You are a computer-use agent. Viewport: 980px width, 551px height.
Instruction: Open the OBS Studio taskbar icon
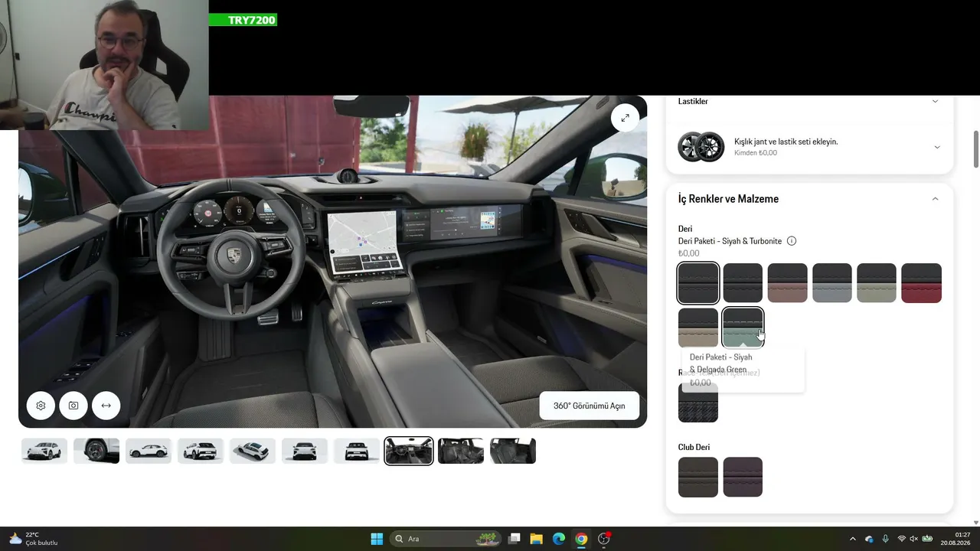(x=604, y=539)
